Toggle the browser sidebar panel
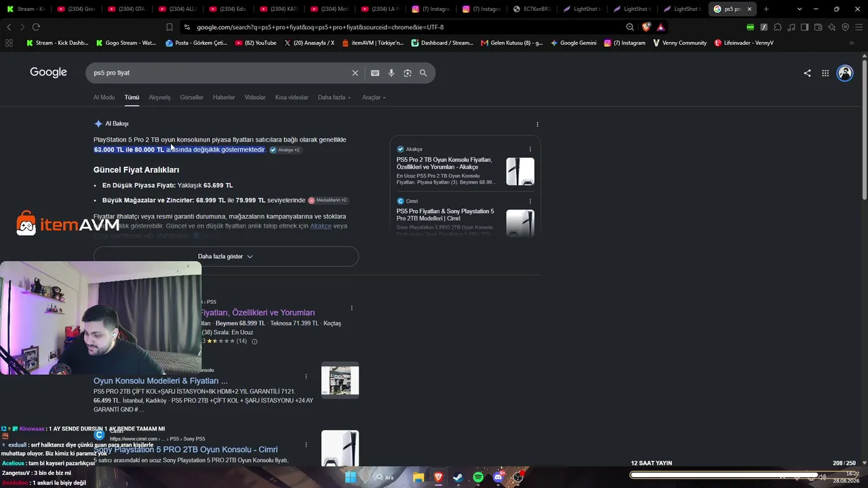 click(x=804, y=27)
